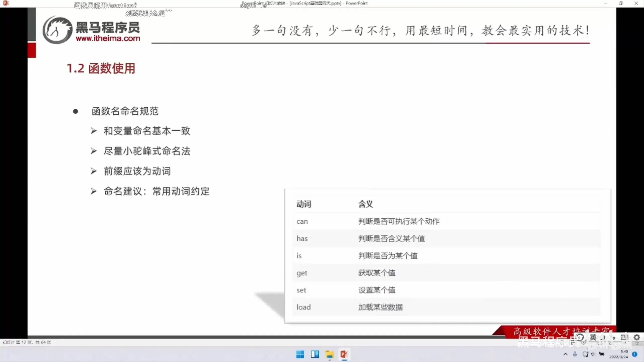Click the 'get' row in verb table
Viewport: 644px width, 362px height.
pyautogui.click(x=302, y=273)
